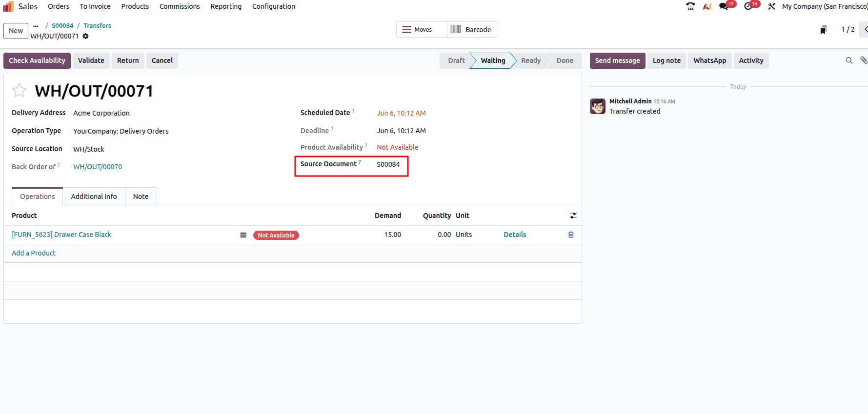Viewport: 868px width, 414px height.
Task: Click the Transfer created message text
Action: [635, 111]
